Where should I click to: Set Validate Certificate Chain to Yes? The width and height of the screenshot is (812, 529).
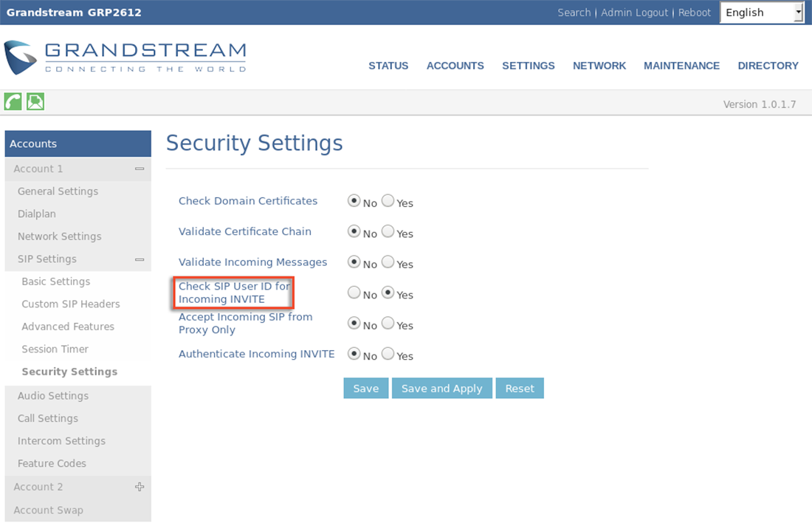click(x=388, y=231)
